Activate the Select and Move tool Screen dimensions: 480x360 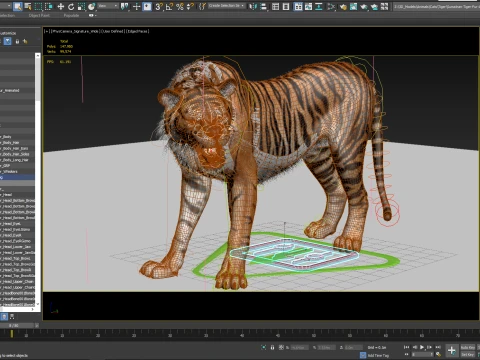tap(60, 6)
